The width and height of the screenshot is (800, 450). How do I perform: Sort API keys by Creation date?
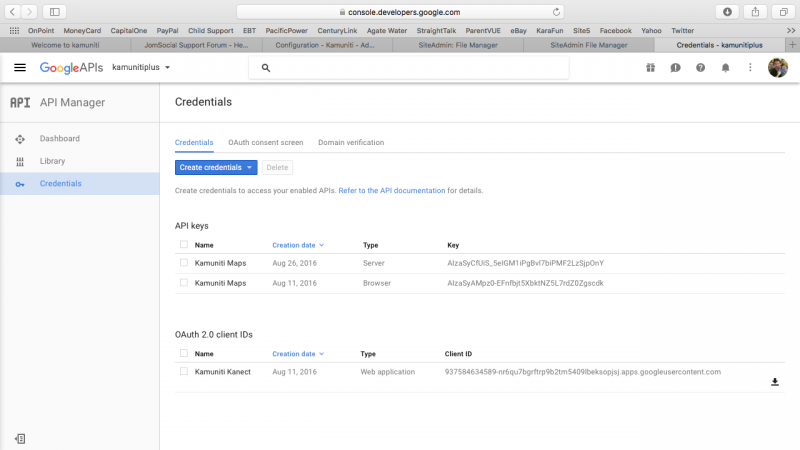pyautogui.click(x=298, y=245)
